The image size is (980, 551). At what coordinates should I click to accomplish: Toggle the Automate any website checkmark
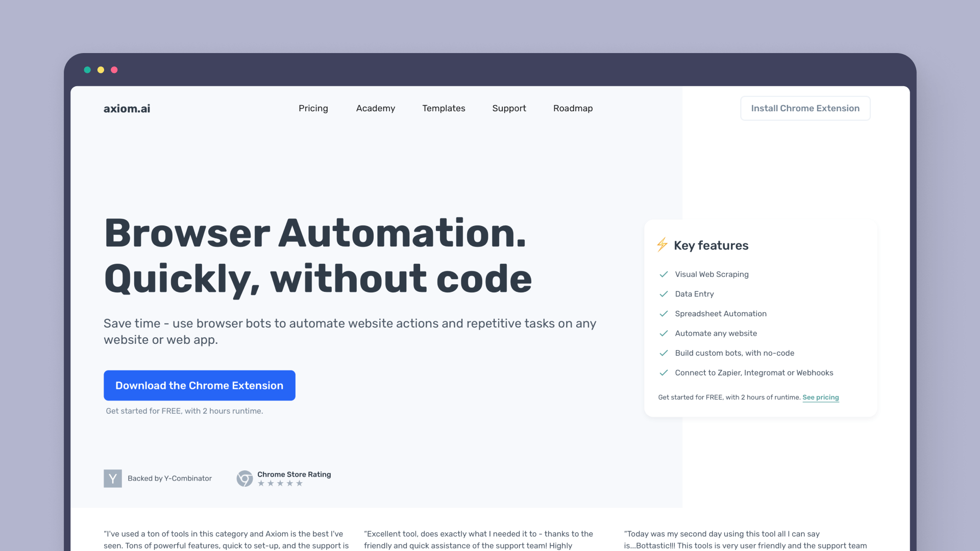click(664, 332)
